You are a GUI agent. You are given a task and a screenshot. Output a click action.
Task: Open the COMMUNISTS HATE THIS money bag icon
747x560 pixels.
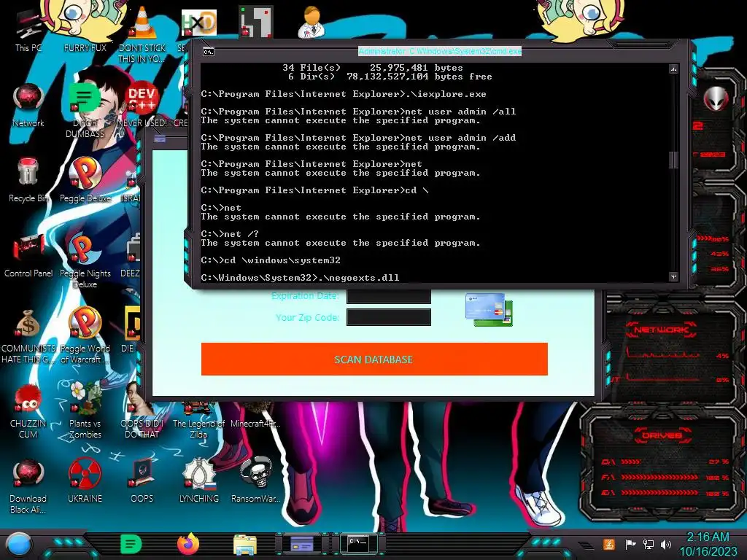pyautogui.click(x=28, y=335)
